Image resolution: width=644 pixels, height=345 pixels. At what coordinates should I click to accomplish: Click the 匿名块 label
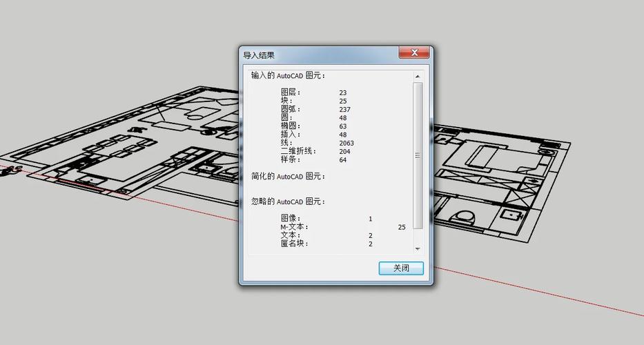tap(294, 244)
